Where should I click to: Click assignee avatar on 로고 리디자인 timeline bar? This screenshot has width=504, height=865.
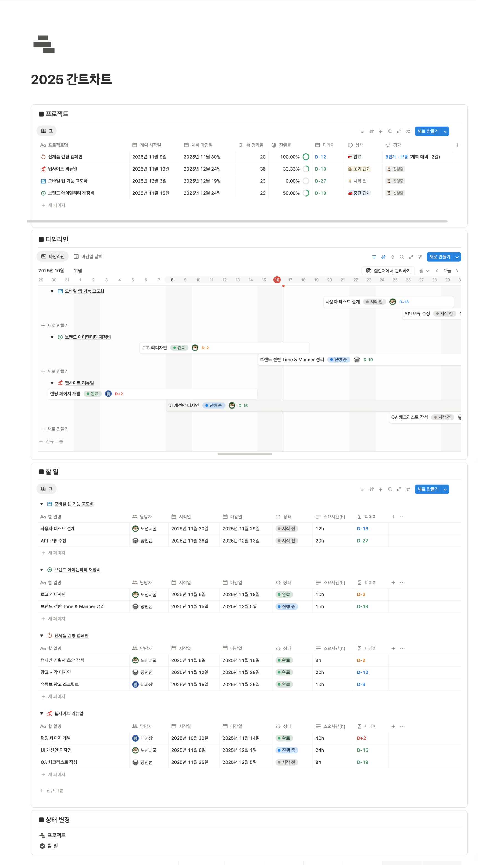pyautogui.click(x=195, y=348)
